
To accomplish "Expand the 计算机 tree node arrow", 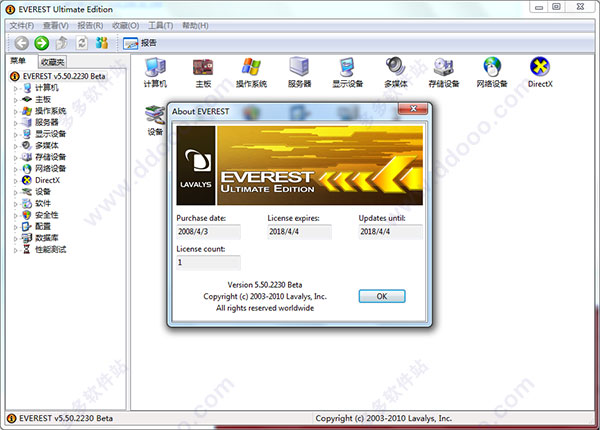I will [16, 88].
